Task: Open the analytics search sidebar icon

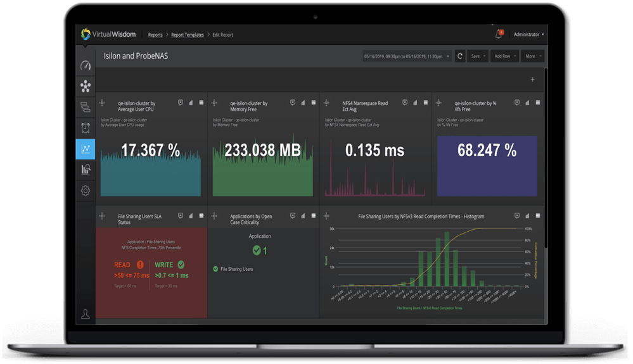Action: (x=86, y=170)
